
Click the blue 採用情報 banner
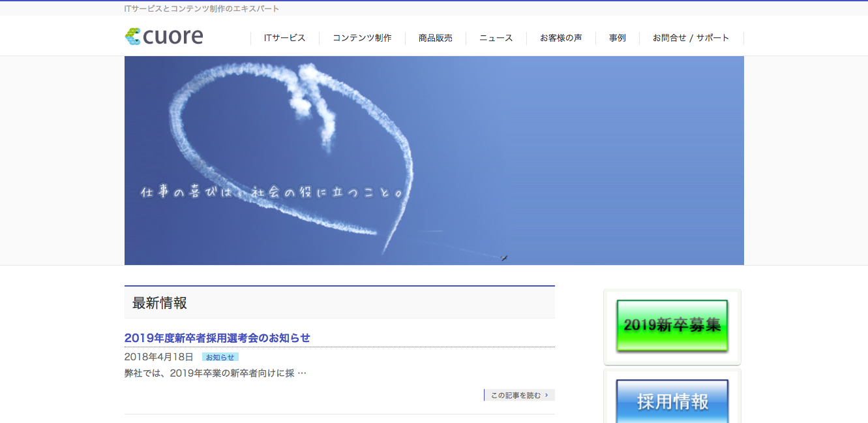pyautogui.click(x=672, y=401)
